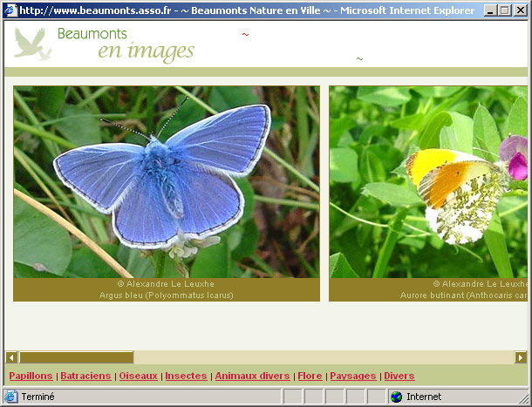Go to the Batraciens category
The width and height of the screenshot is (532, 407).
85,376
